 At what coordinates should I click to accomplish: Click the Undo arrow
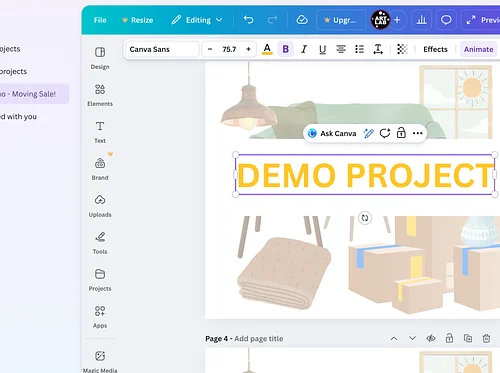click(248, 20)
